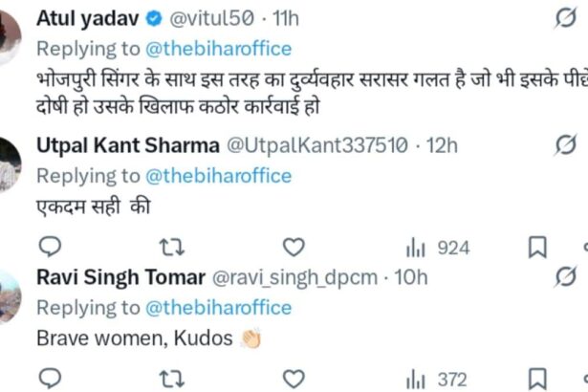Viewport: 588px width, 392px height.
Task: Like the reply with 924 views
Action: coord(294,249)
